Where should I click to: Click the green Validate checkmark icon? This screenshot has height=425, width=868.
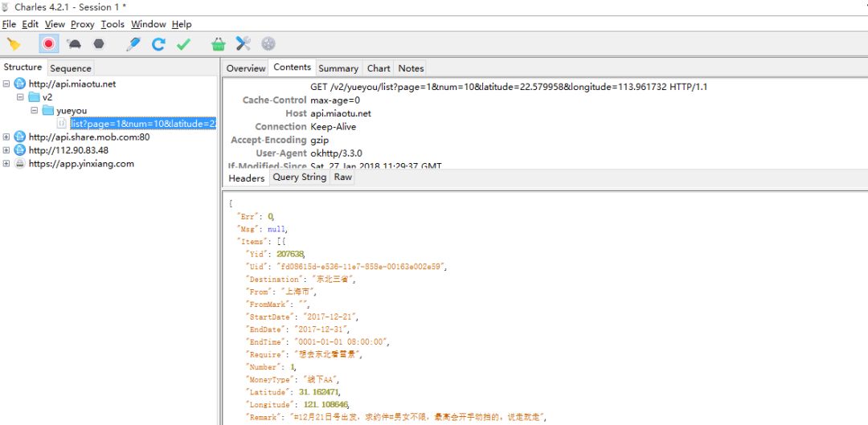coord(183,44)
